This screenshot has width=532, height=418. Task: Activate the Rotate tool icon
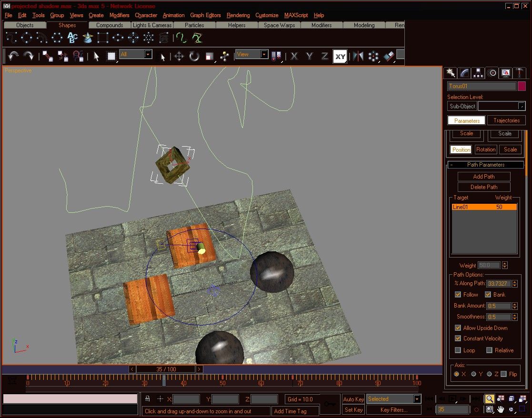point(194,56)
